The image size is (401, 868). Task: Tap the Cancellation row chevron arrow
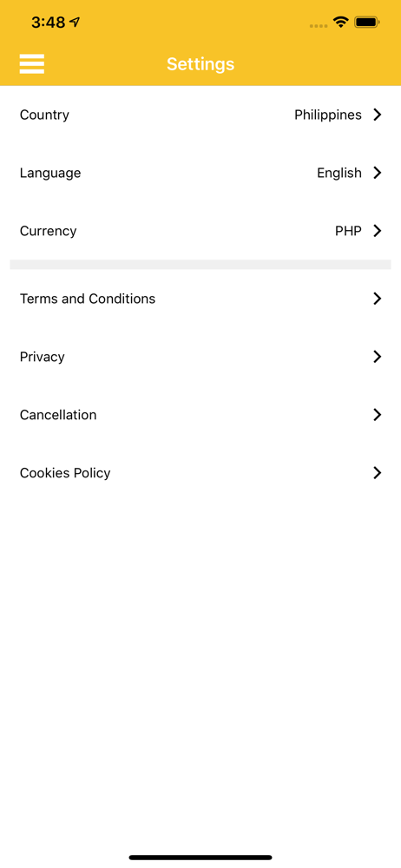378,415
